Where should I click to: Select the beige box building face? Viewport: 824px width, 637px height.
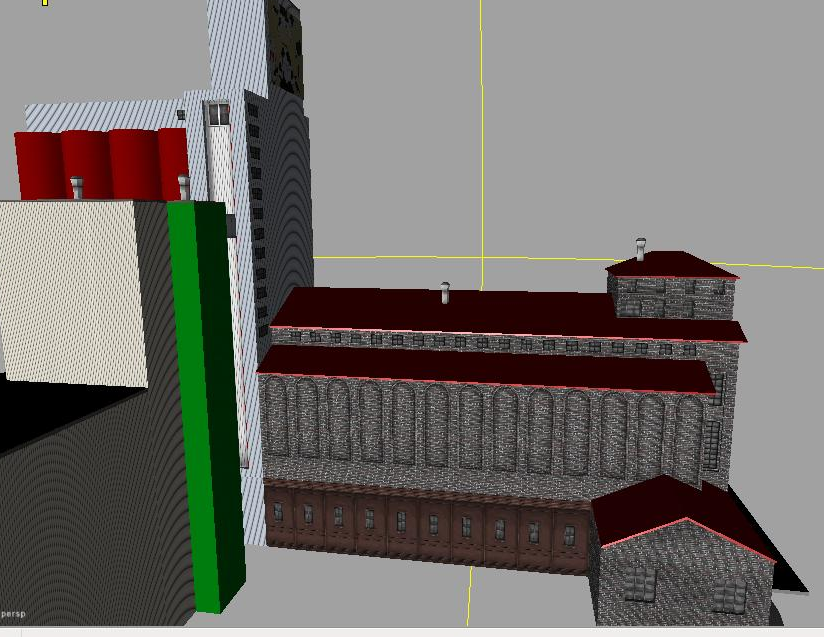pyautogui.click(x=73, y=293)
